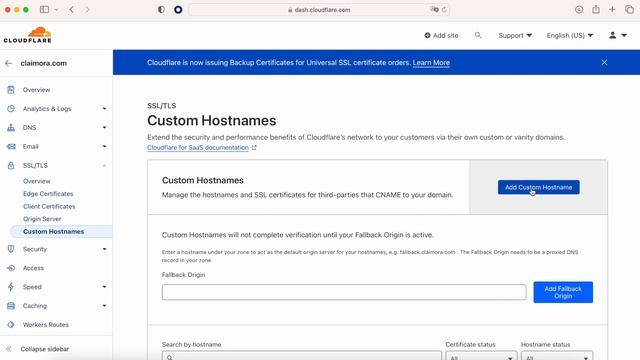This screenshot has height=360, width=640.
Task: Dismiss the blue Backup Certificates banner
Action: click(x=604, y=62)
